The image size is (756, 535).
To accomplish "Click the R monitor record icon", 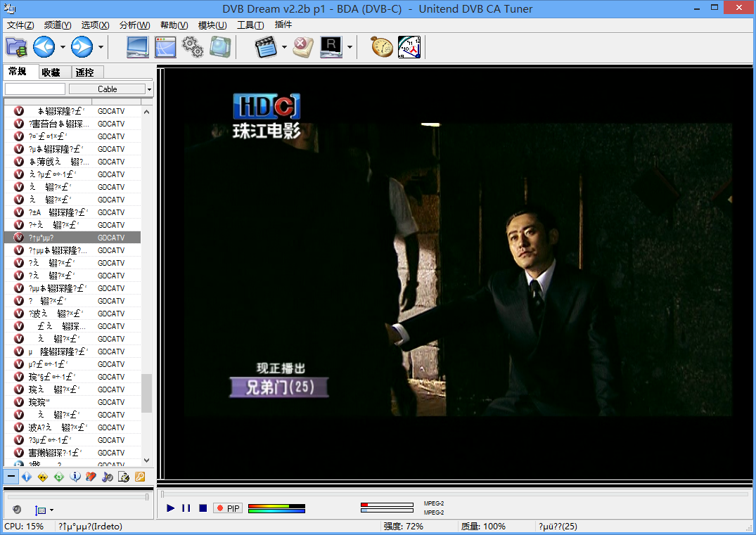I will point(331,47).
